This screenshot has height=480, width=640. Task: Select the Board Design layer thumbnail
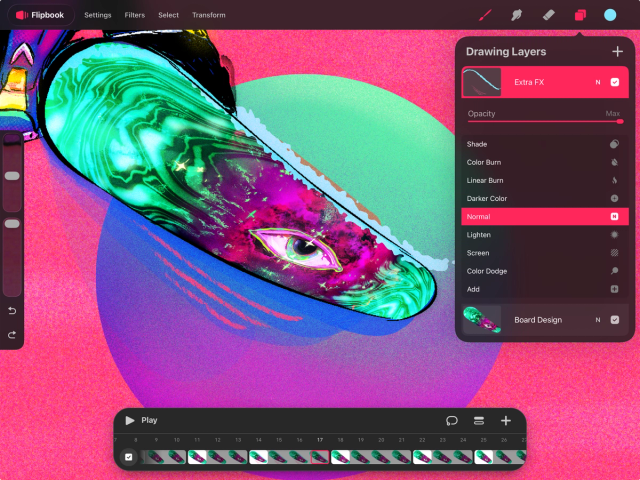[482, 320]
